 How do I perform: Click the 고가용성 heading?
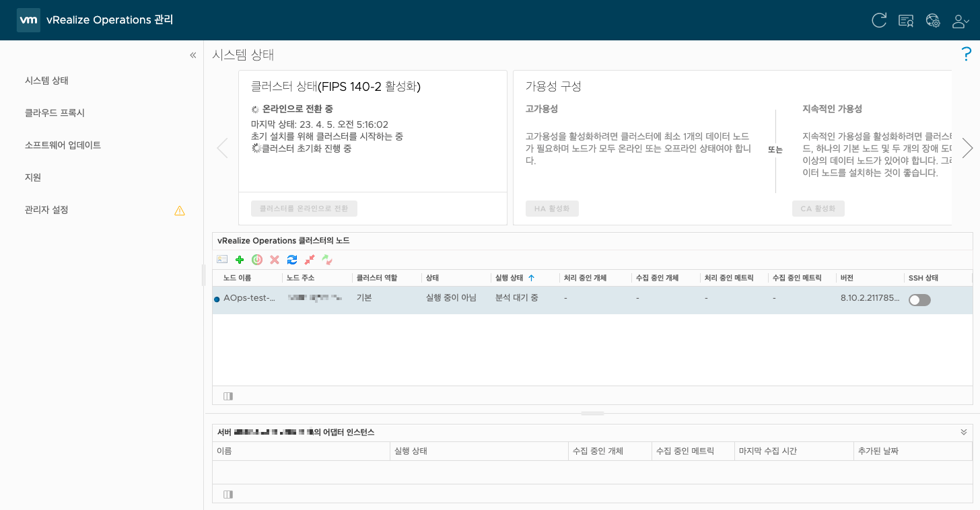pyautogui.click(x=542, y=109)
